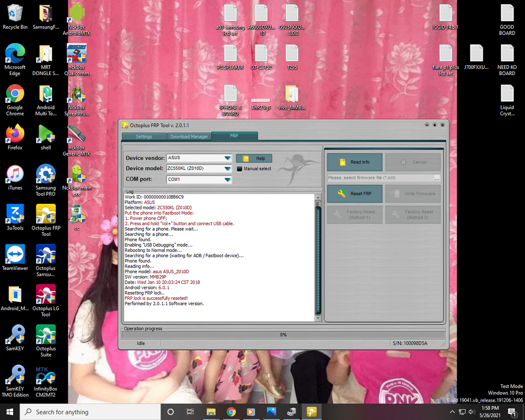Open the notification center icon

click(512, 412)
